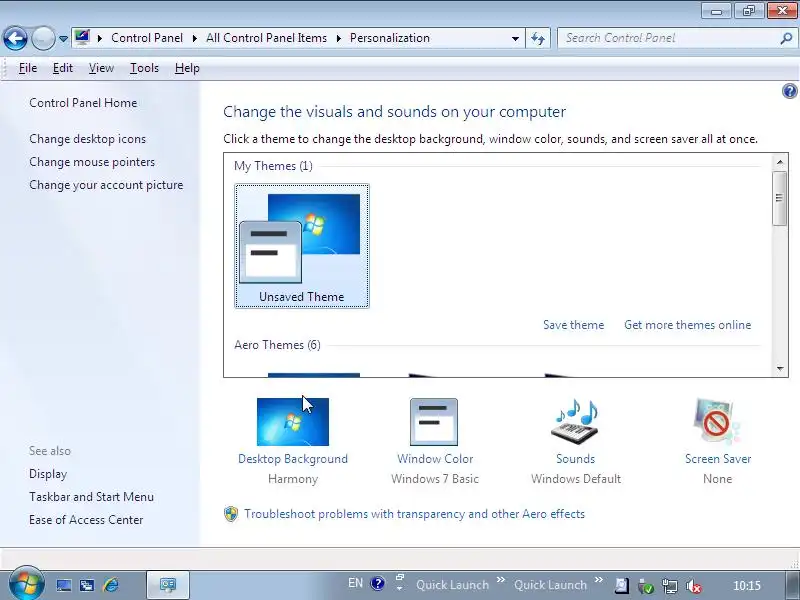This screenshot has width=800, height=600.
Task: Click the Sounds link text
Action: click(x=576, y=459)
